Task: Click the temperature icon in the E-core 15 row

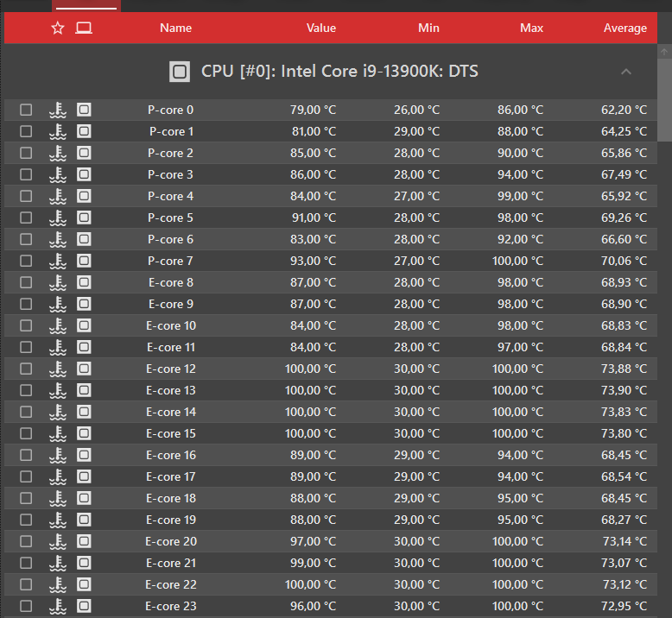Action: point(58,433)
